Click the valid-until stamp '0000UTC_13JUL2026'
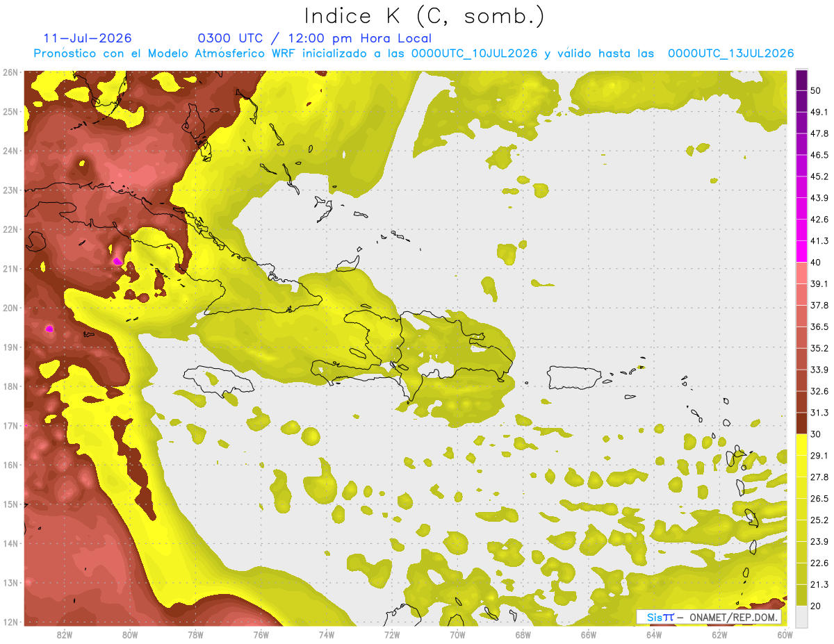This screenshot has height=644, width=834. 731,53
